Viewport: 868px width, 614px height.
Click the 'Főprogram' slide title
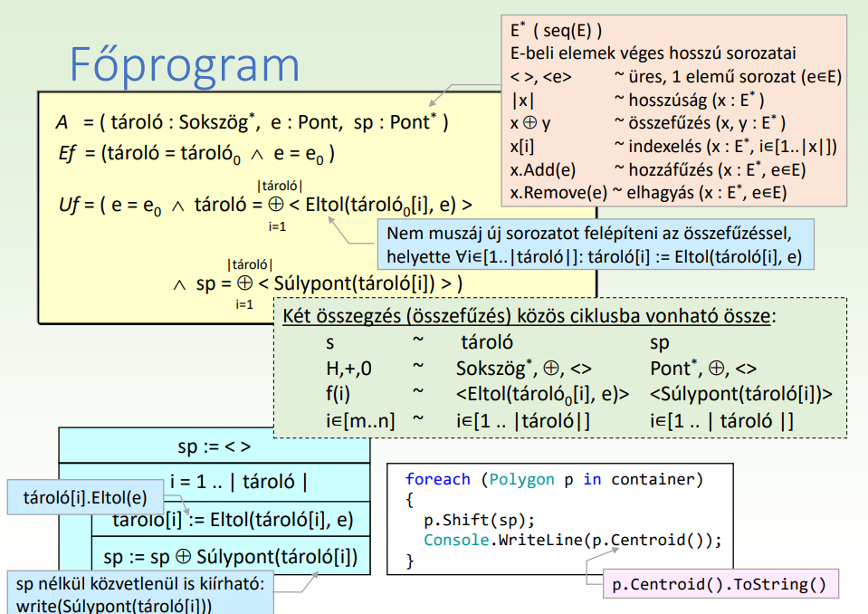coord(185,64)
